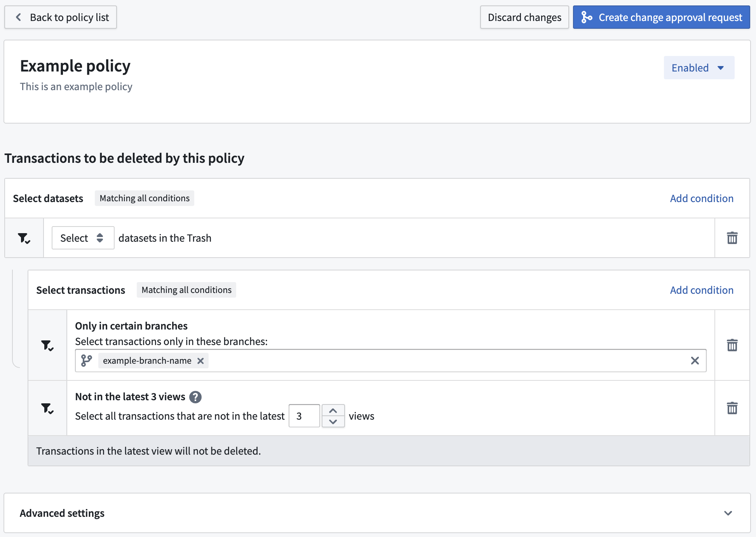
Task: Open help tooltip for Not in latest views
Action: 195,397
